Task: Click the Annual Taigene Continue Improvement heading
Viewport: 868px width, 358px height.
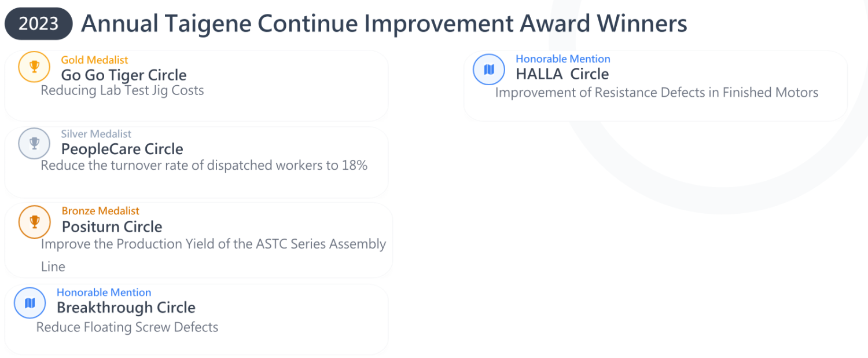Action: tap(384, 24)
